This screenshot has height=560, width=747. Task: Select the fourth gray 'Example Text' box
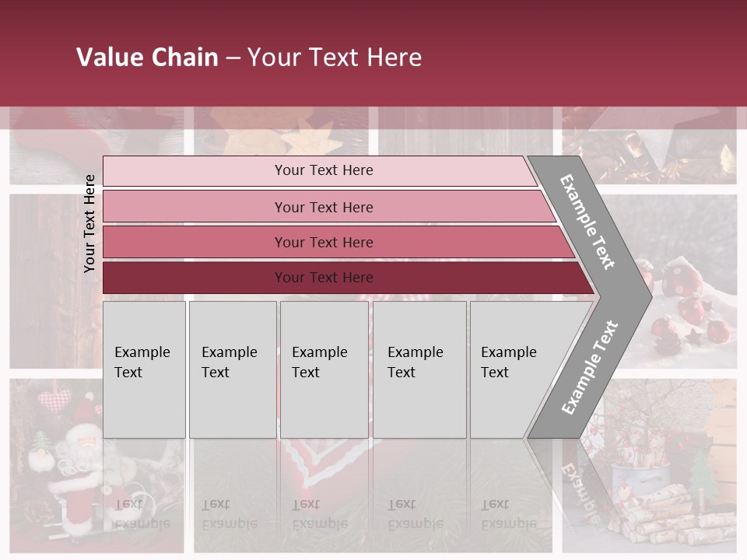coord(419,369)
